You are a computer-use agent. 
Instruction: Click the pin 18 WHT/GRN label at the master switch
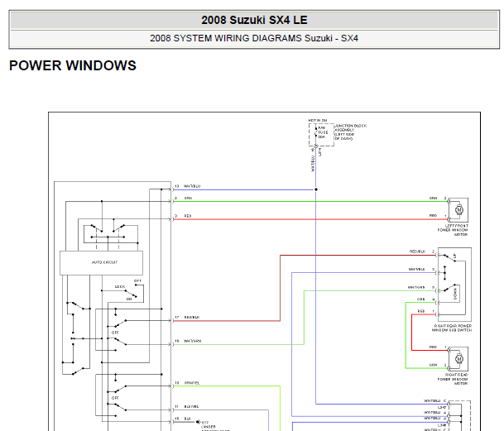point(188,341)
